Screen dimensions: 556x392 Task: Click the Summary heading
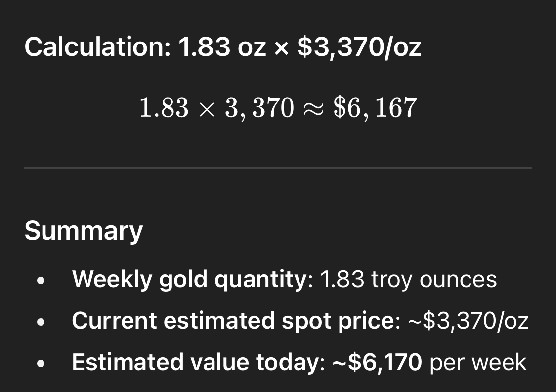(x=84, y=231)
